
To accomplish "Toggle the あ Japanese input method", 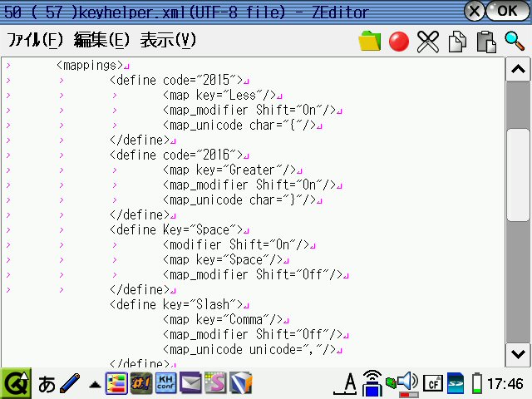I will pyautogui.click(x=47, y=384).
